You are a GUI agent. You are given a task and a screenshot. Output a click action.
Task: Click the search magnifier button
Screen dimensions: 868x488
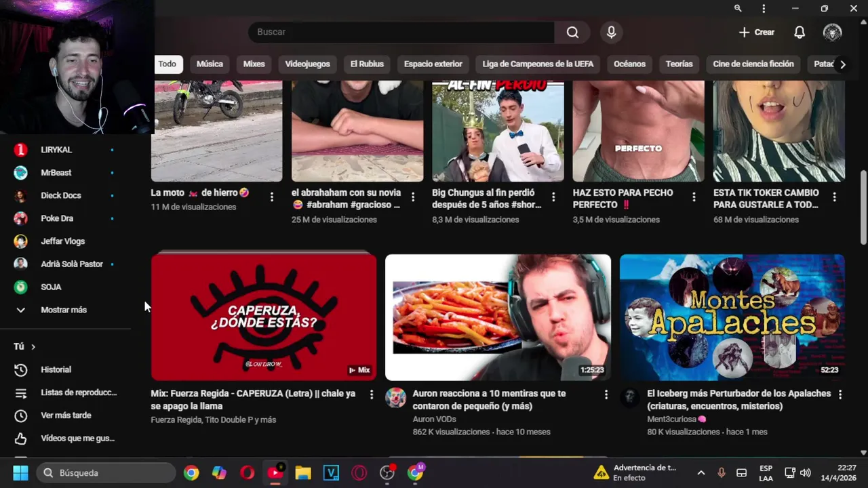point(572,32)
